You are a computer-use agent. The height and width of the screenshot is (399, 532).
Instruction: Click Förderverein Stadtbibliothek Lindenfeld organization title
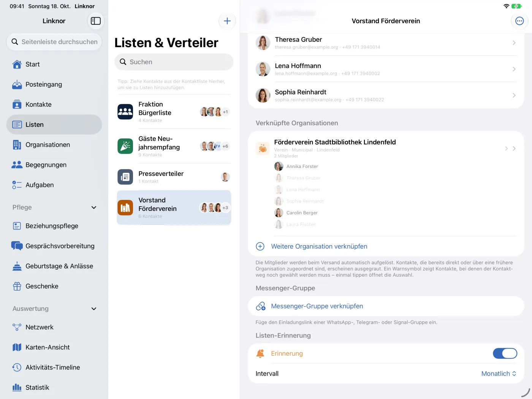(335, 142)
